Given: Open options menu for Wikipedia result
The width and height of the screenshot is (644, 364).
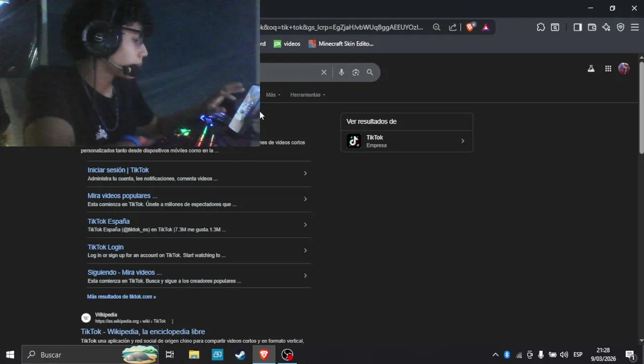Looking at the screenshot, I should coord(173,322).
